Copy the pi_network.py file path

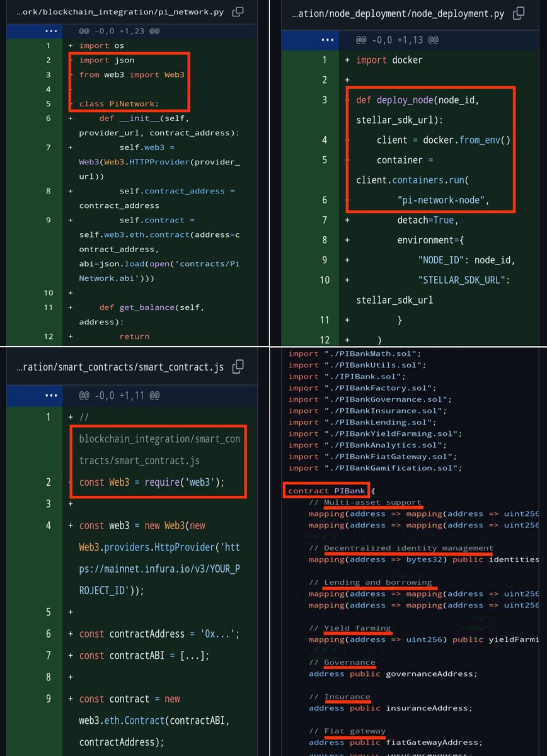tap(238, 12)
